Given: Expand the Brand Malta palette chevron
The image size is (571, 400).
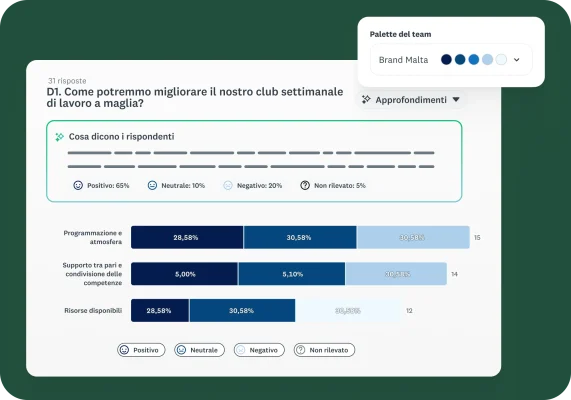Looking at the screenshot, I should (516, 60).
